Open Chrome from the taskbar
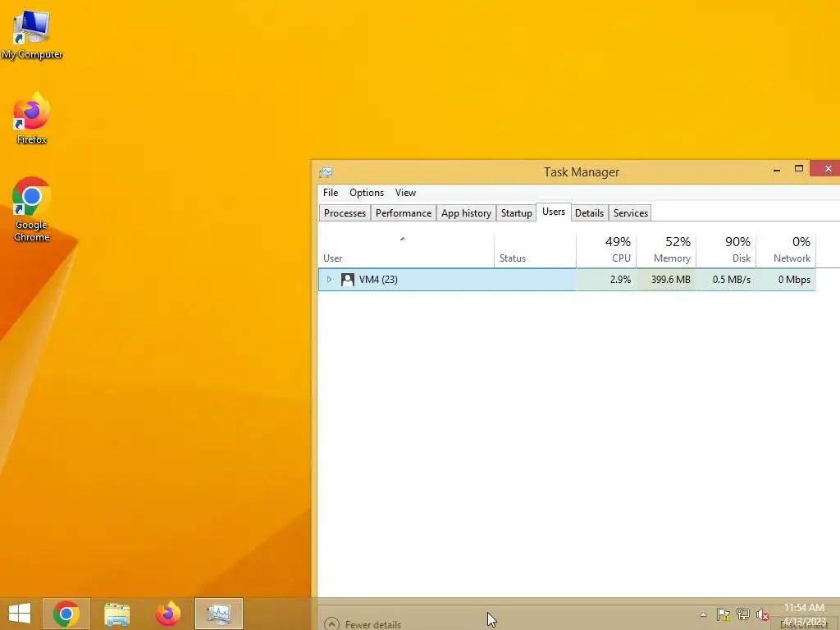 [66, 614]
